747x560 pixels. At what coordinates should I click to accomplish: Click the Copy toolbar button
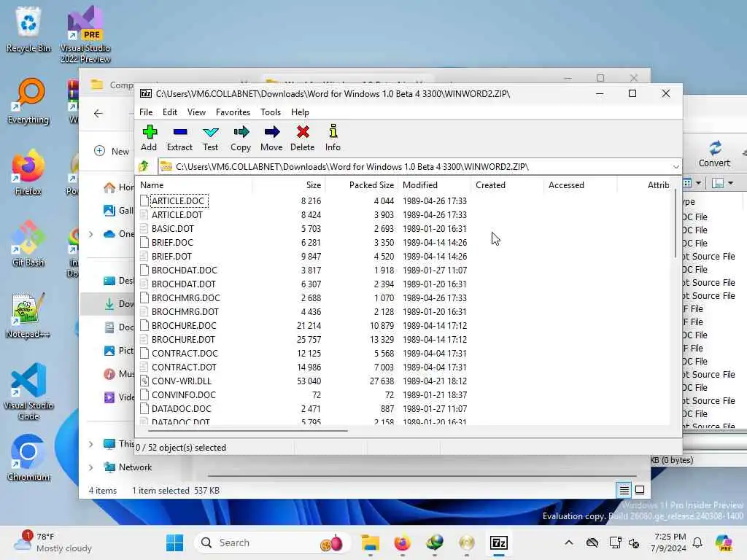(x=241, y=138)
